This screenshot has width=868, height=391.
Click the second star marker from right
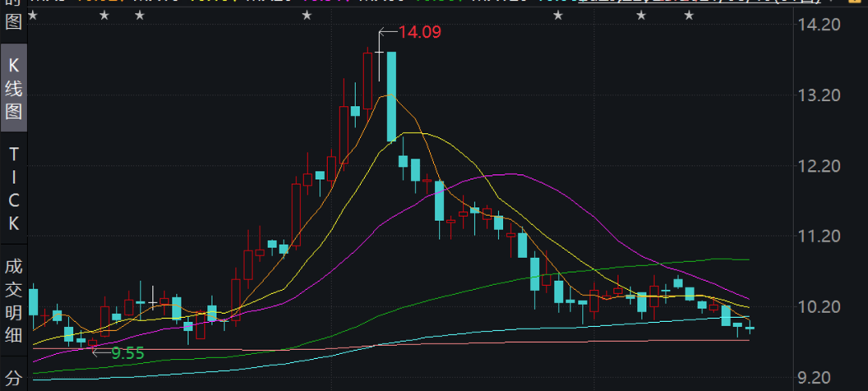coord(641,16)
